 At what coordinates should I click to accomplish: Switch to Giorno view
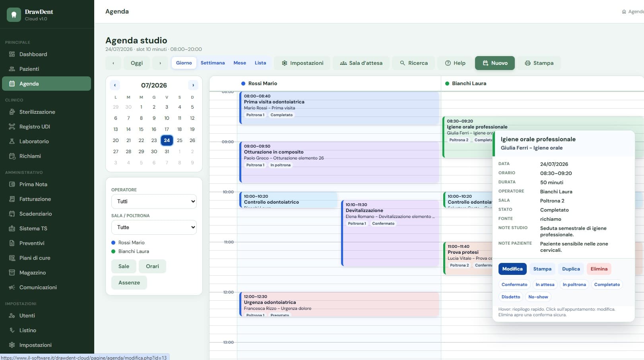184,63
